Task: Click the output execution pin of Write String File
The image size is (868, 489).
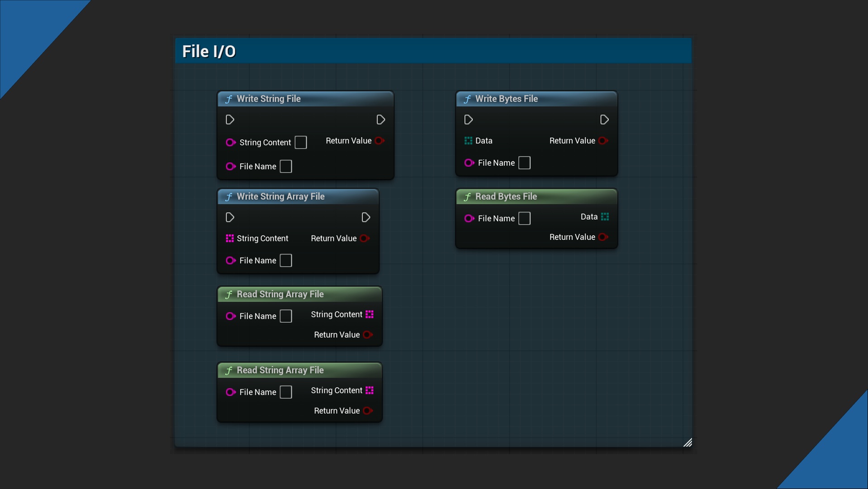Action: point(381,120)
